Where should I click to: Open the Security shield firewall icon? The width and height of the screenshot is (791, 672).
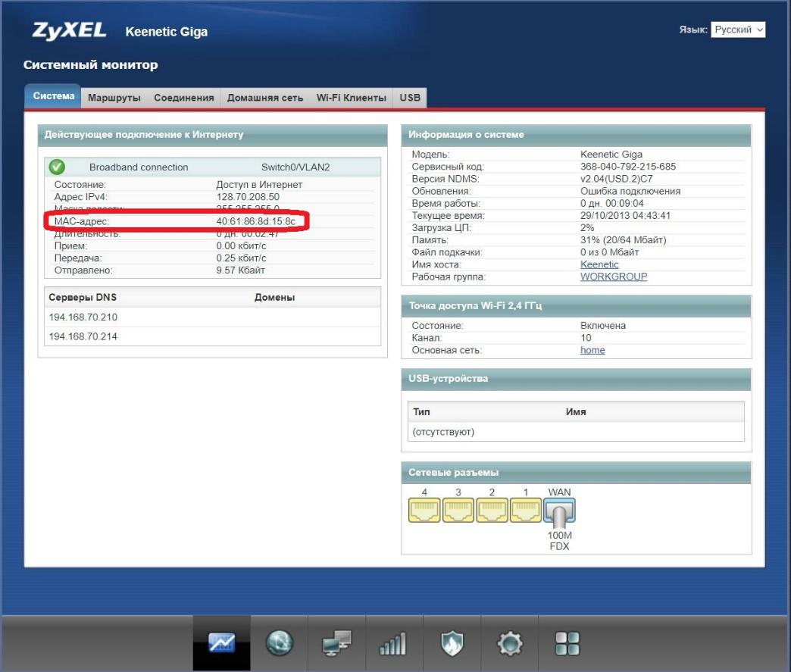pos(452,643)
